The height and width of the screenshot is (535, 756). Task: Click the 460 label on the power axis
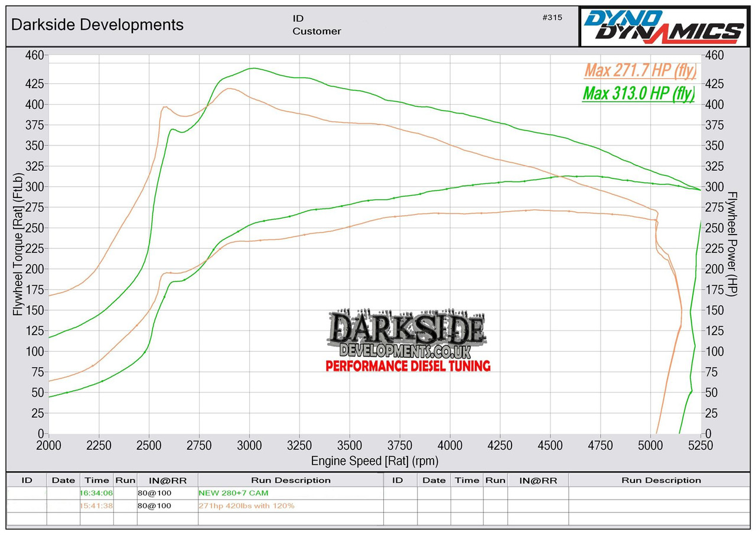pos(714,55)
